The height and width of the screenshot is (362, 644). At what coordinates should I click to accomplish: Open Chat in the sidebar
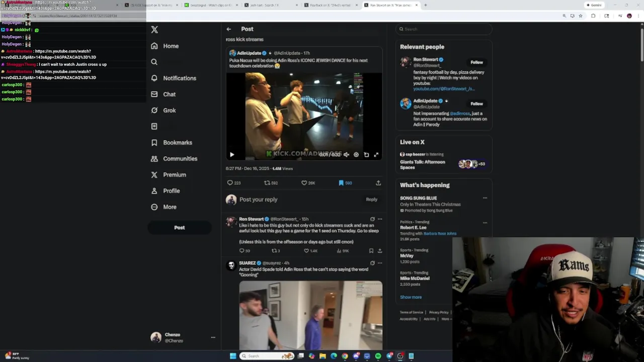pos(163,94)
